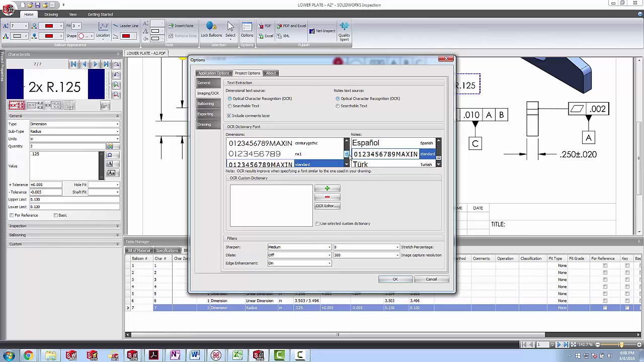
Task: Check the Basic checkbox
Action: (56, 215)
